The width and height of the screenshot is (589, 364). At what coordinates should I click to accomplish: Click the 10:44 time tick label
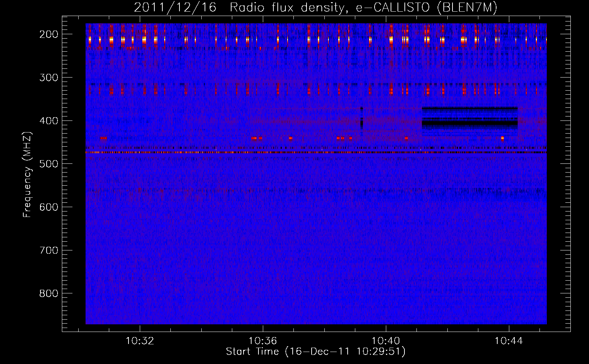pos(509,341)
